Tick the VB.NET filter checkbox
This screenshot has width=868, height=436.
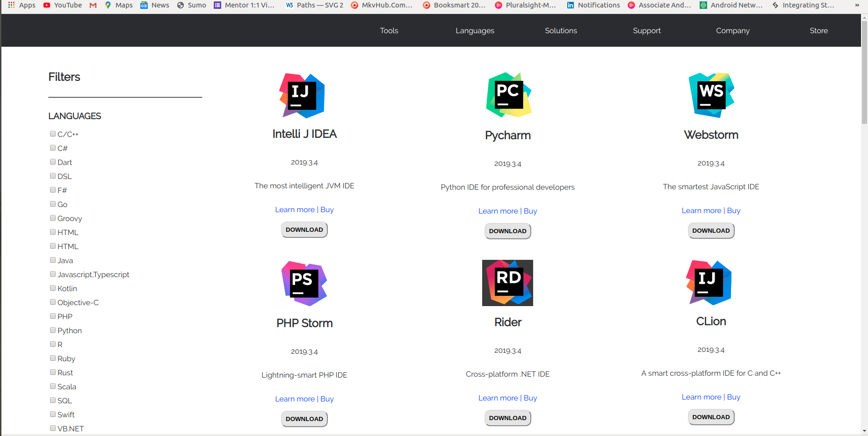click(53, 428)
